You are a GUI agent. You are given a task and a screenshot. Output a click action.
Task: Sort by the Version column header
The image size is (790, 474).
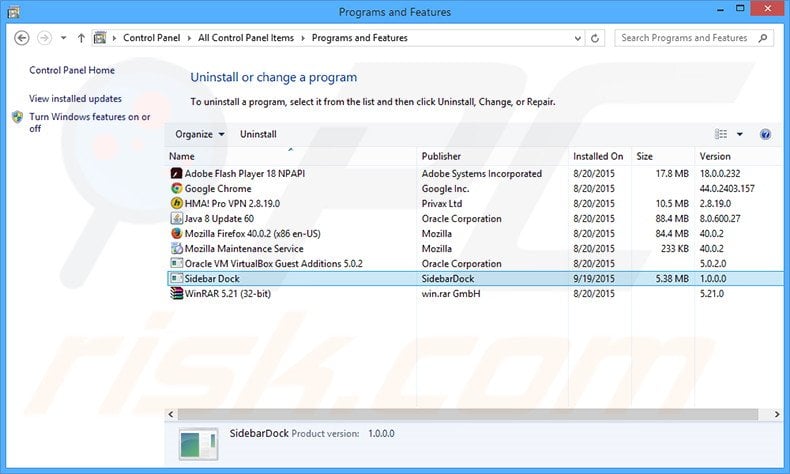(x=740, y=156)
